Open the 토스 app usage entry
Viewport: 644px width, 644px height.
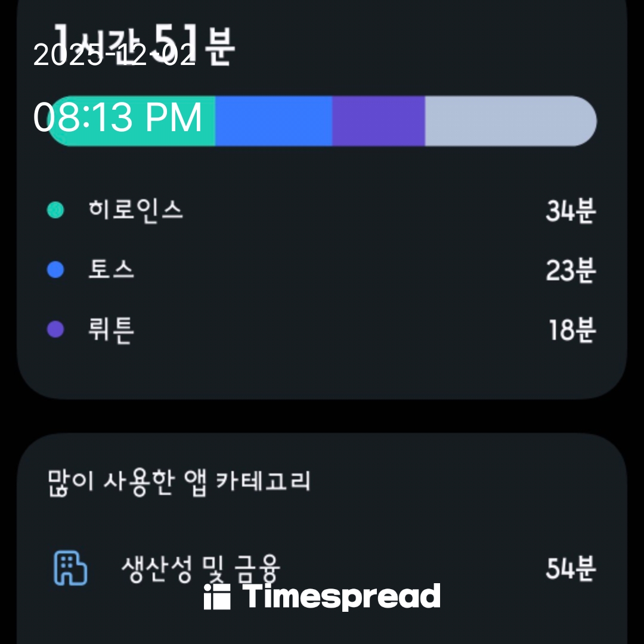(112, 270)
